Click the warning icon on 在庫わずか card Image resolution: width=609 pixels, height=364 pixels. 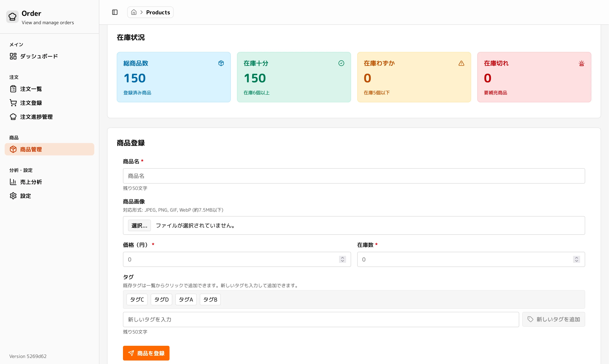(x=461, y=63)
